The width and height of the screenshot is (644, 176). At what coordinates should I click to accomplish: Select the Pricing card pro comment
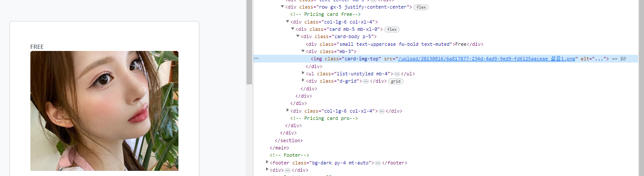coord(324,118)
